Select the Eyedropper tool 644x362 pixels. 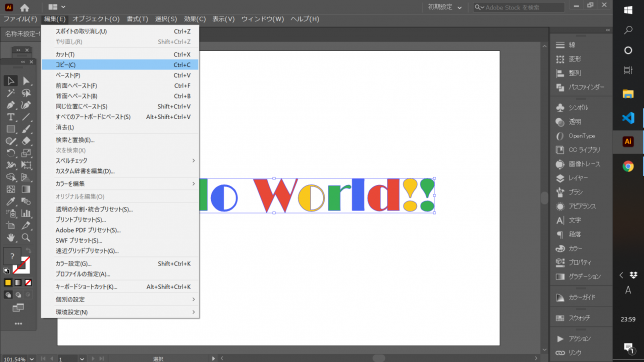[11, 201]
